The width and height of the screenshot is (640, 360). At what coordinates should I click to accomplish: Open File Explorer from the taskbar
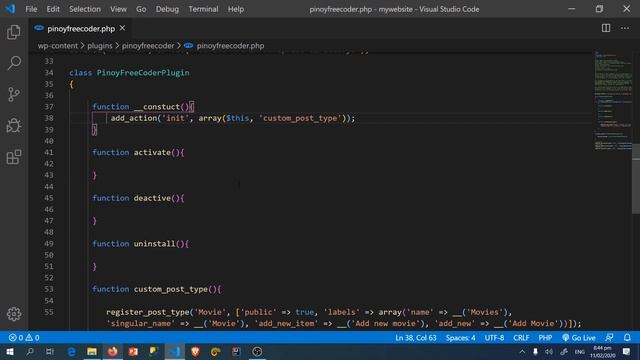pyautogui.click(x=92, y=351)
